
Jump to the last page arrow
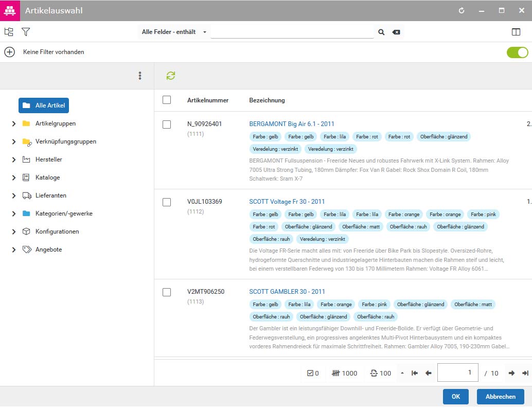pyautogui.click(x=525, y=373)
